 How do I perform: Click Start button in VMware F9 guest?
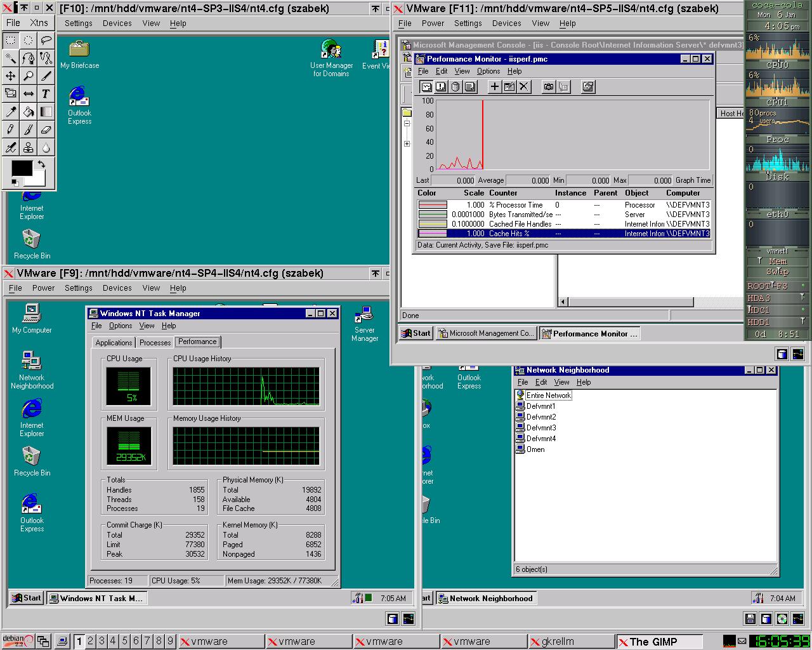click(x=26, y=598)
